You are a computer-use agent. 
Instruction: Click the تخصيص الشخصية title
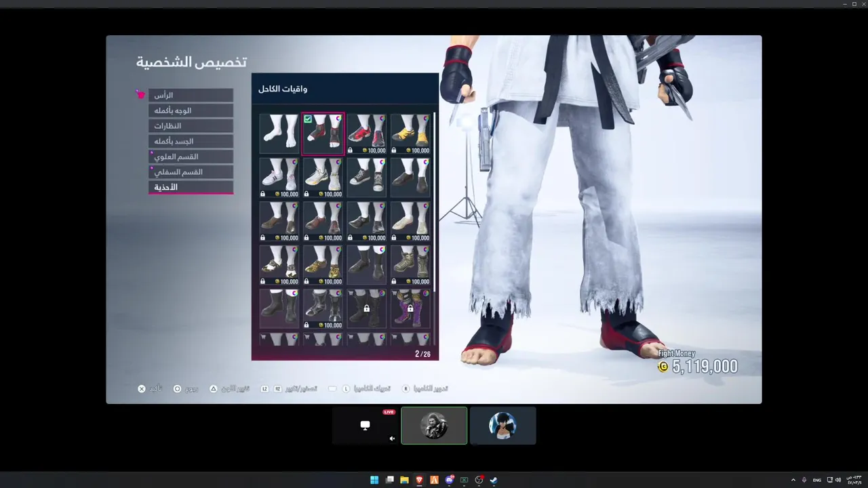tap(191, 62)
